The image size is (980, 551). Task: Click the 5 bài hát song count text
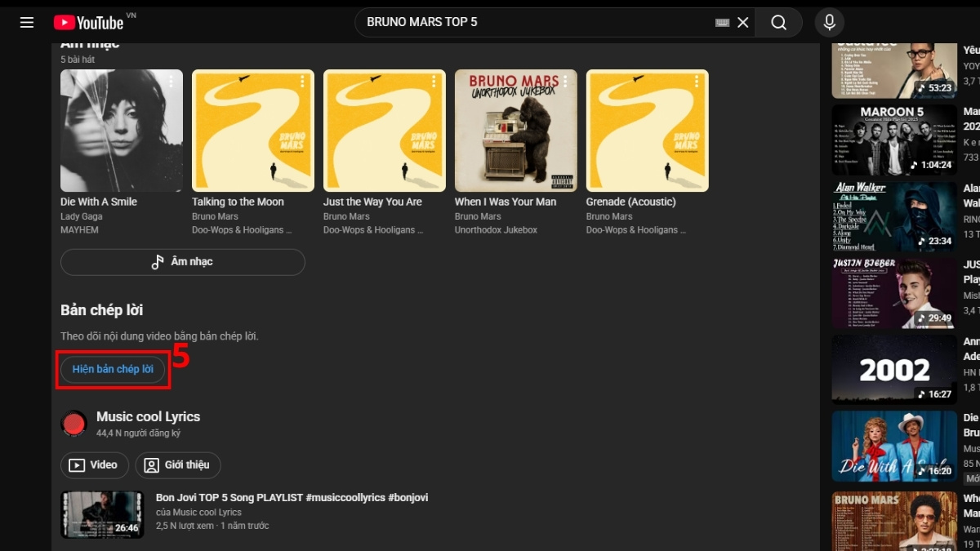pyautogui.click(x=78, y=60)
